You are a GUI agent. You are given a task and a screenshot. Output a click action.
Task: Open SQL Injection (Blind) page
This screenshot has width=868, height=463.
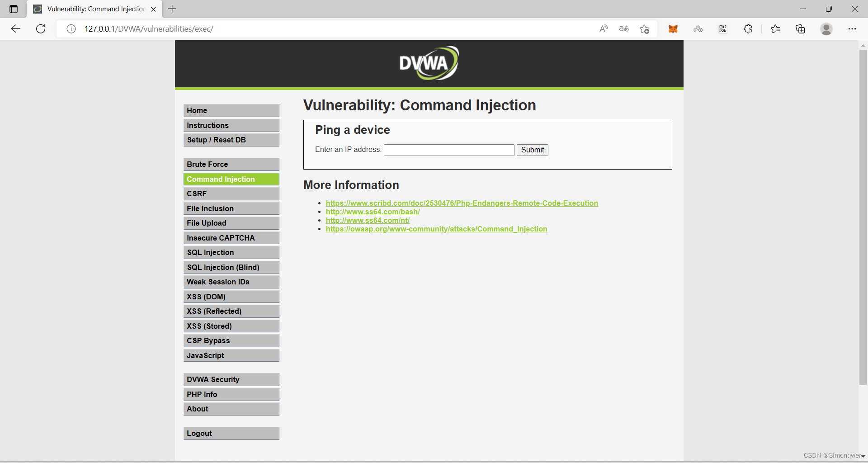point(231,267)
